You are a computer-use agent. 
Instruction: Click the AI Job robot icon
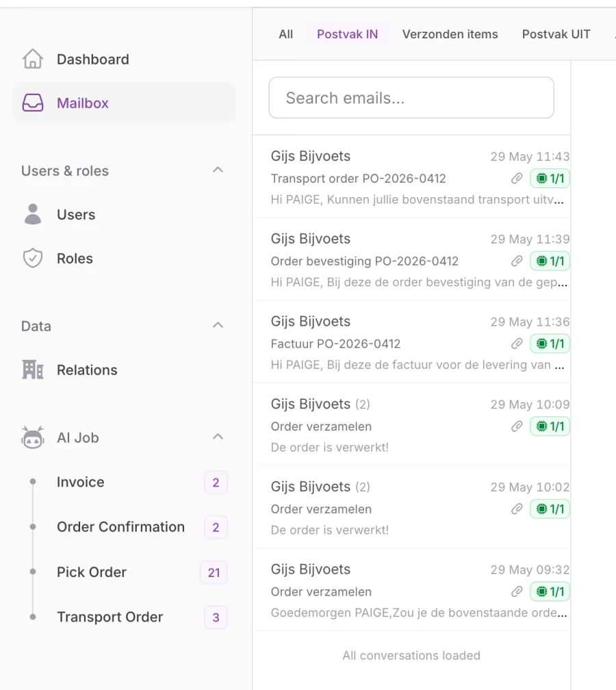33,437
